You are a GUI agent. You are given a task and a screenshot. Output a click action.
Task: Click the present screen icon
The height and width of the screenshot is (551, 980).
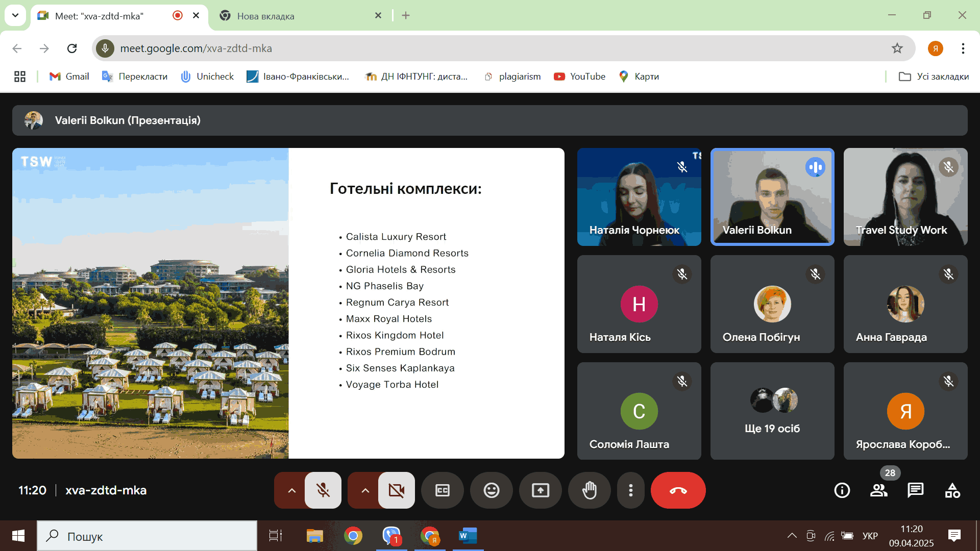point(540,490)
